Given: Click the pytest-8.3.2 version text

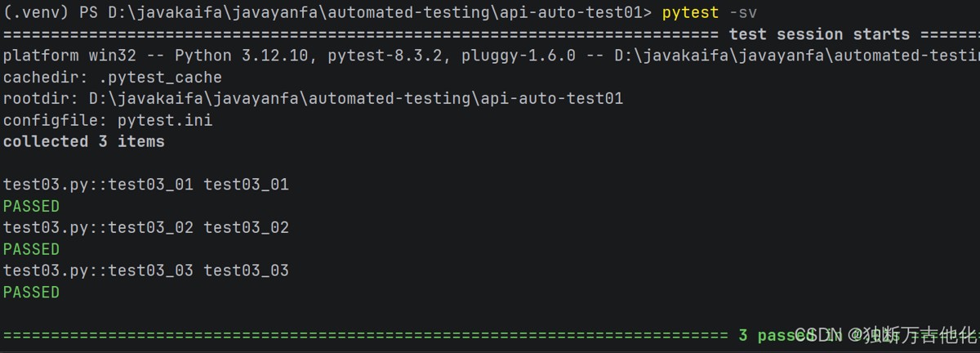Looking at the screenshot, I should coord(348,56).
